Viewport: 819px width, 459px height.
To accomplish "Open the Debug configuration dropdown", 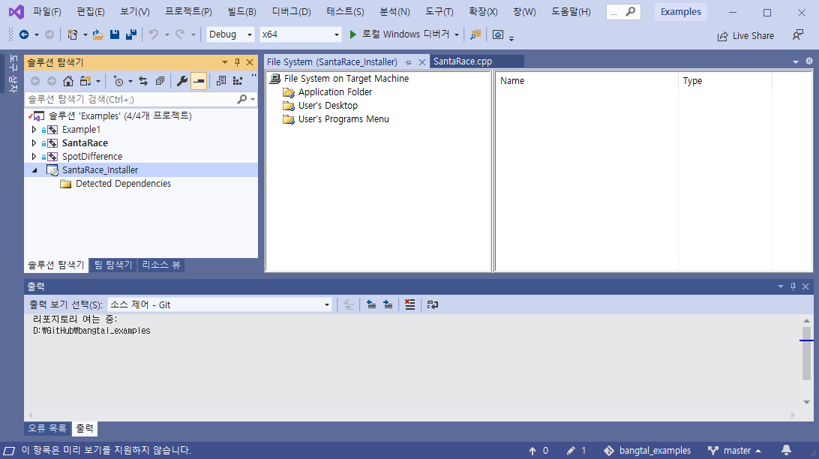I will pos(231,34).
